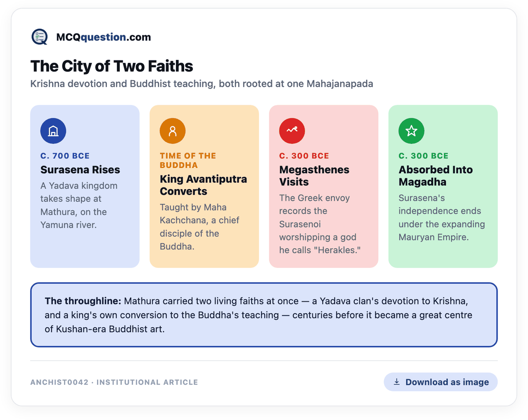The width and height of the screenshot is (528, 420).
Task: Click the blue building icon for Surasena Rises
Action: (x=53, y=131)
